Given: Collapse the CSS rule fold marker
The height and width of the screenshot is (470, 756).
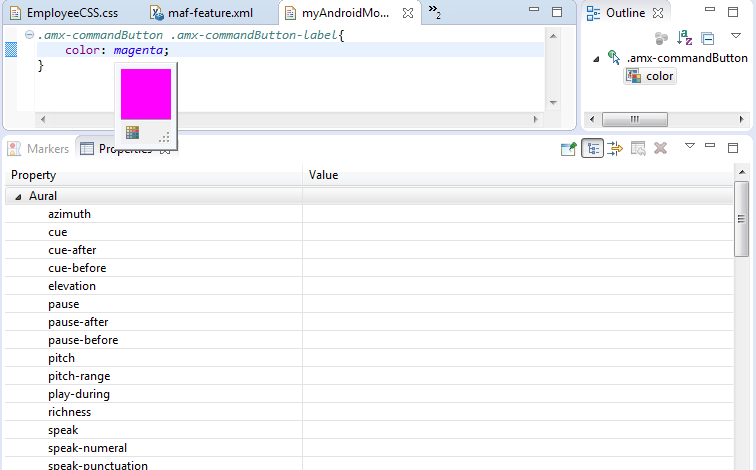Looking at the screenshot, I should [x=29, y=35].
